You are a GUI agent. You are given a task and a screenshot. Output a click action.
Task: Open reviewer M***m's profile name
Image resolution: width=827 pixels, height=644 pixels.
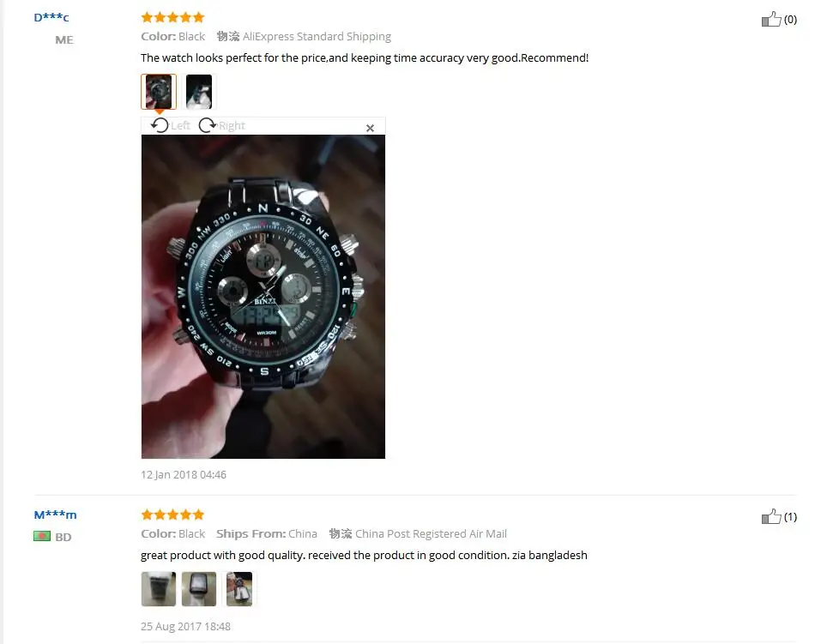(x=56, y=515)
